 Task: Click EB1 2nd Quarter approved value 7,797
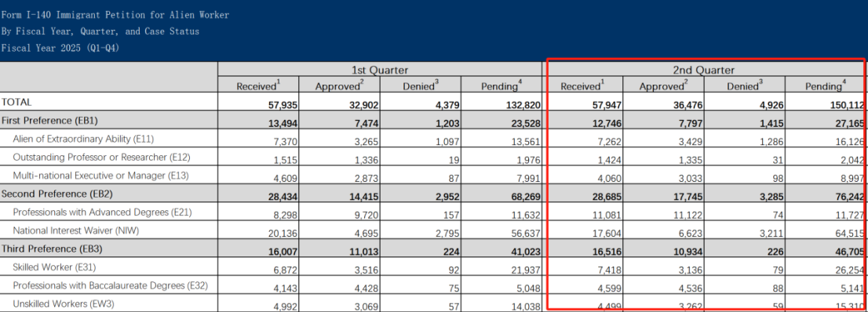(690, 123)
